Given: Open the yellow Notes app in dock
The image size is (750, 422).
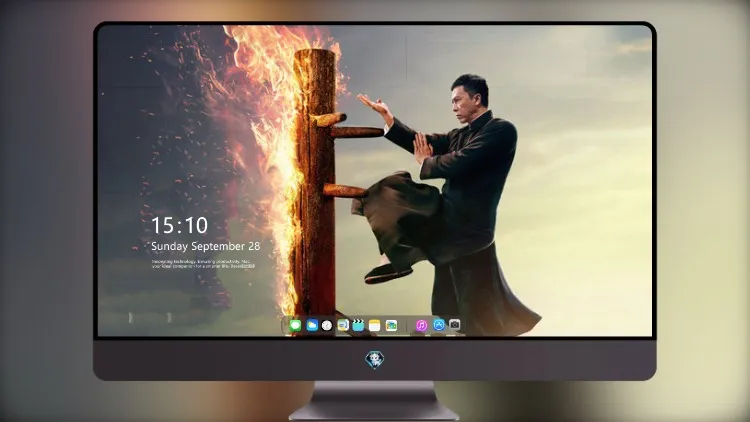Looking at the screenshot, I should [x=375, y=325].
